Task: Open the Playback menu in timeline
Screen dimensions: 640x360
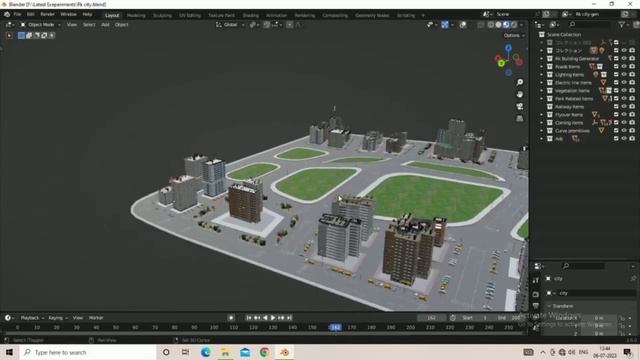Action: coord(32,318)
